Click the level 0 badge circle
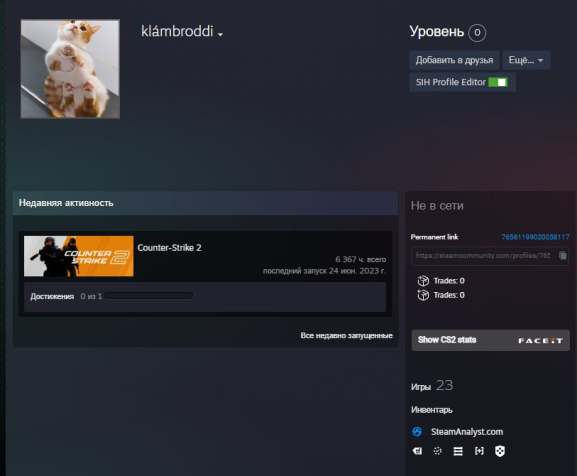The width and height of the screenshot is (577, 476). coord(477,33)
